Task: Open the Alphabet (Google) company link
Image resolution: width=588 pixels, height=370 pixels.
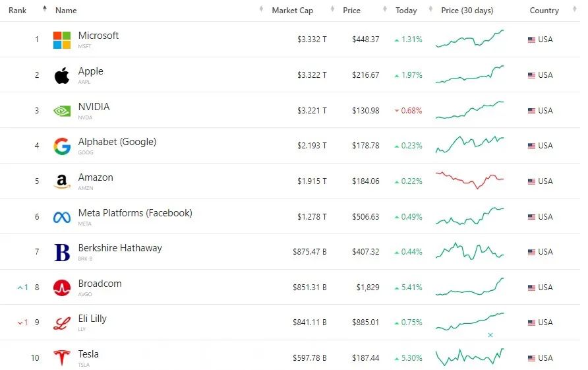Action: [117, 142]
